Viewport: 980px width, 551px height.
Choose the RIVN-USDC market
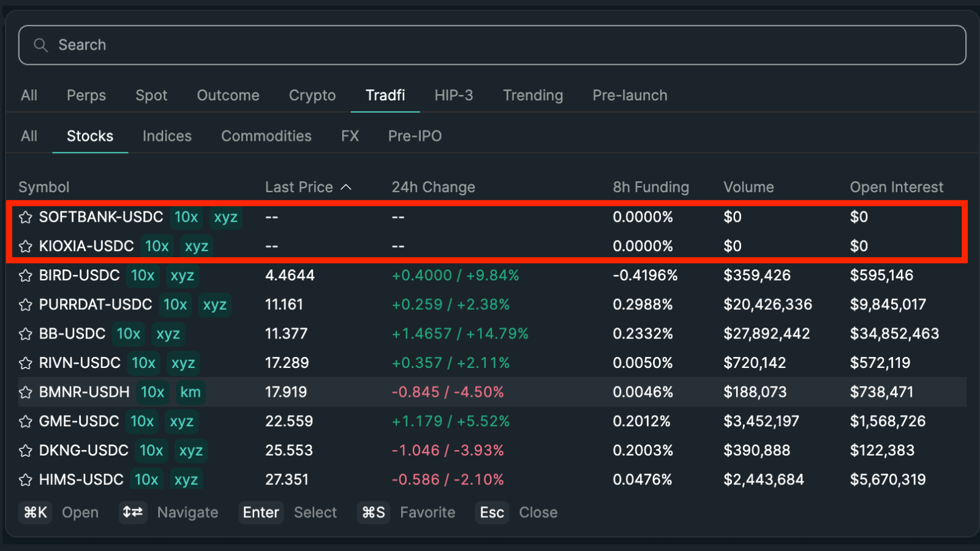click(x=492, y=363)
